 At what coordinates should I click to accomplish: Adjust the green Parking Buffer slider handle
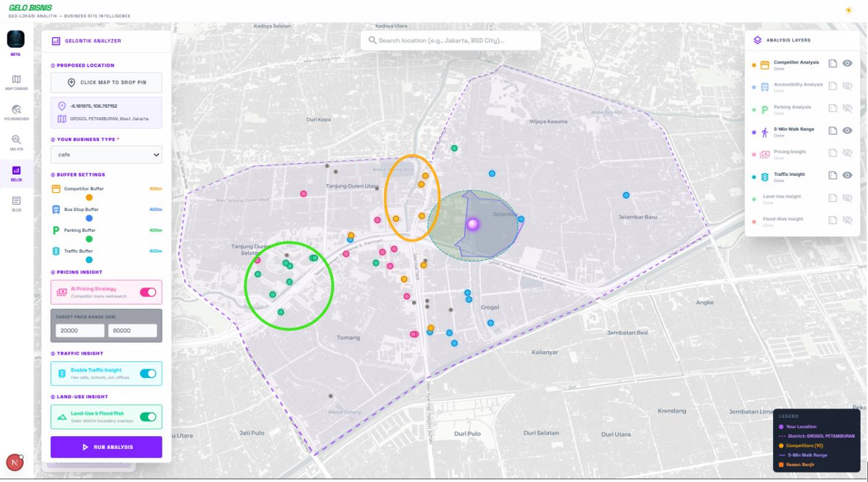pos(89,239)
